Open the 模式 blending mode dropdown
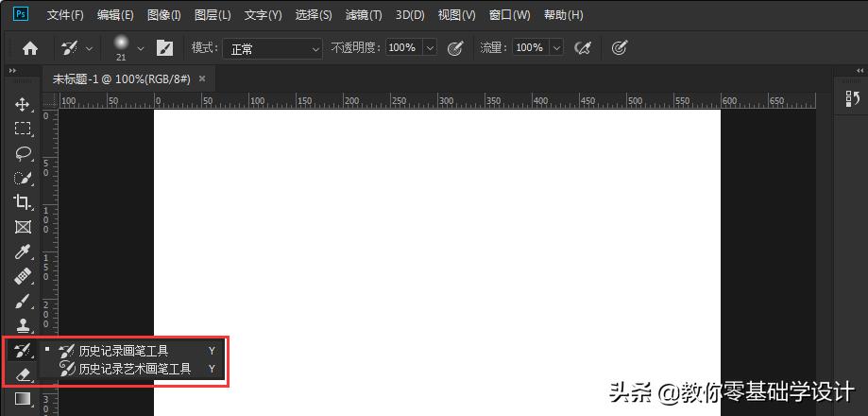Image resolution: width=868 pixels, height=416 pixels. click(272, 49)
